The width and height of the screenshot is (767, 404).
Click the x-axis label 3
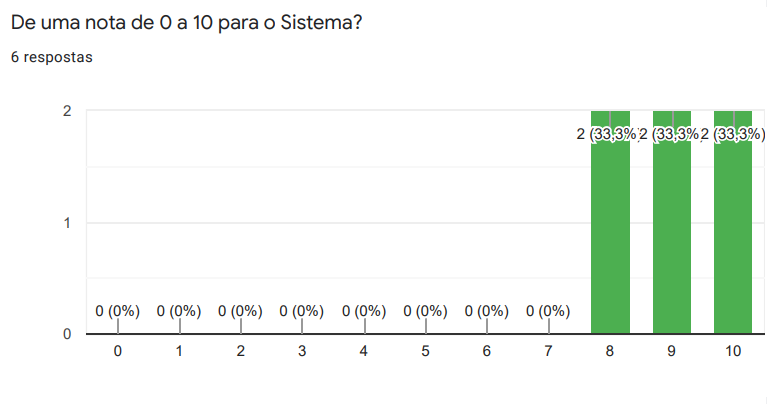pos(302,351)
